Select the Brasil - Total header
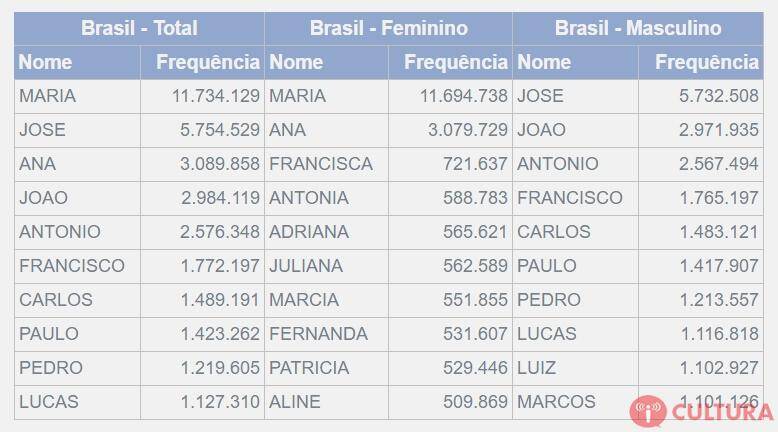The width and height of the screenshot is (778, 432). 139,28
